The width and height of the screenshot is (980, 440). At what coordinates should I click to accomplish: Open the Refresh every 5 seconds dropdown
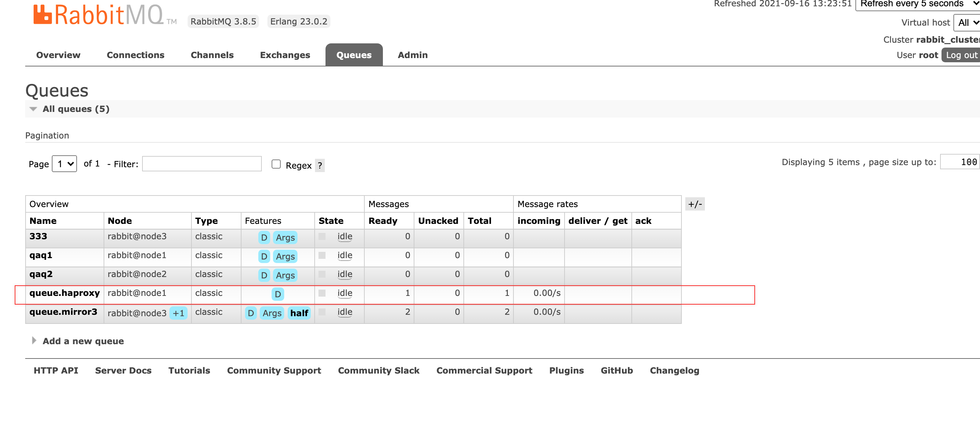(917, 5)
